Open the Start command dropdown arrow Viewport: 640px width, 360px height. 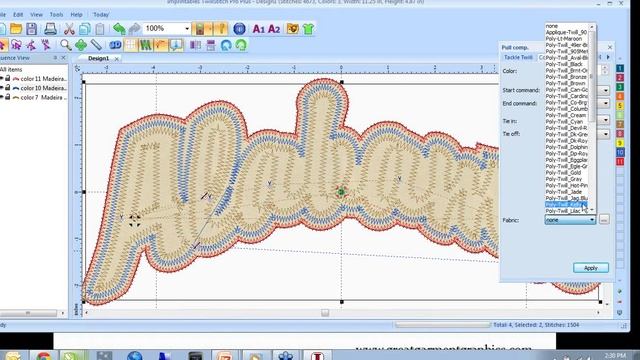click(x=606, y=90)
